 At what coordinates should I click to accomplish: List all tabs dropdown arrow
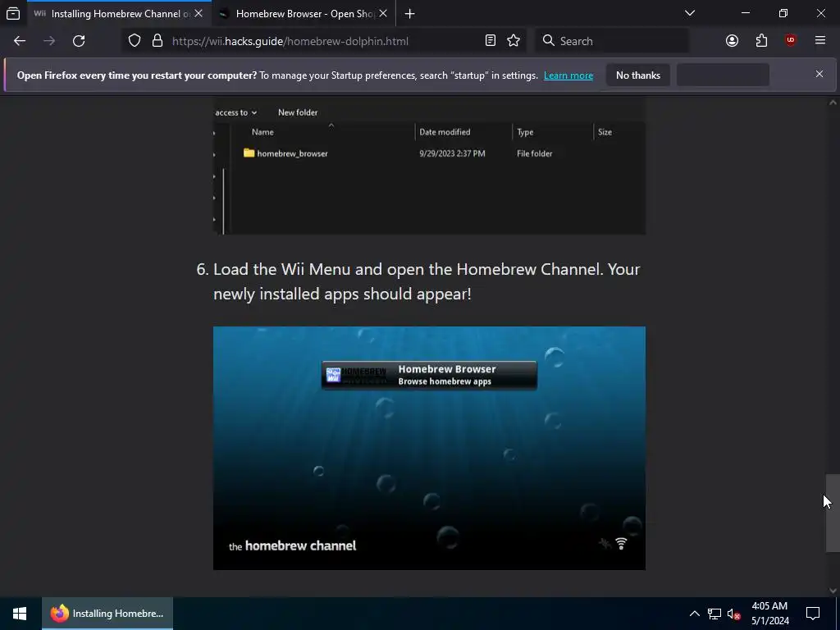point(690,13)
